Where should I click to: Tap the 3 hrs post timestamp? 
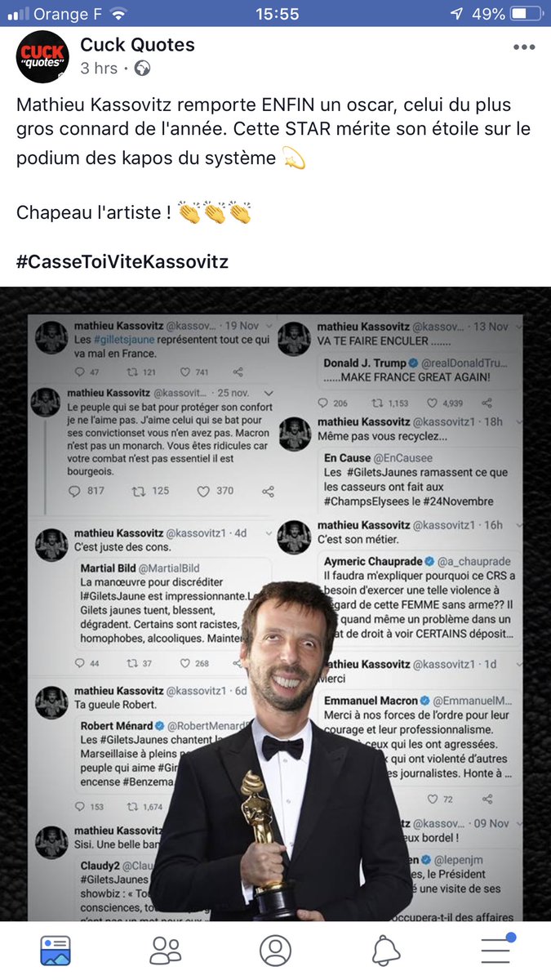point(99,69)
